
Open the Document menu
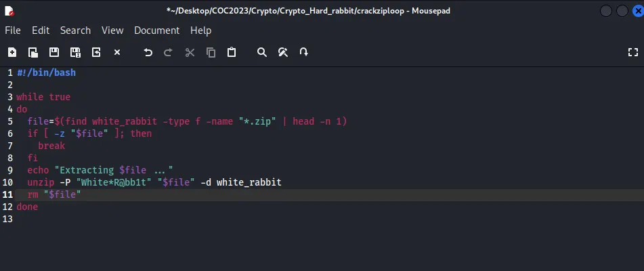pos(157,30)
